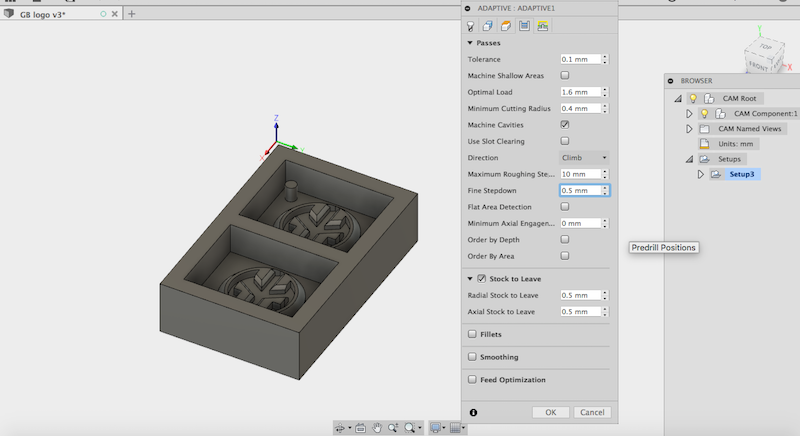Select the Setup3 item in browser
This screenshot has width=800, height=436.
tap(741, 174)
